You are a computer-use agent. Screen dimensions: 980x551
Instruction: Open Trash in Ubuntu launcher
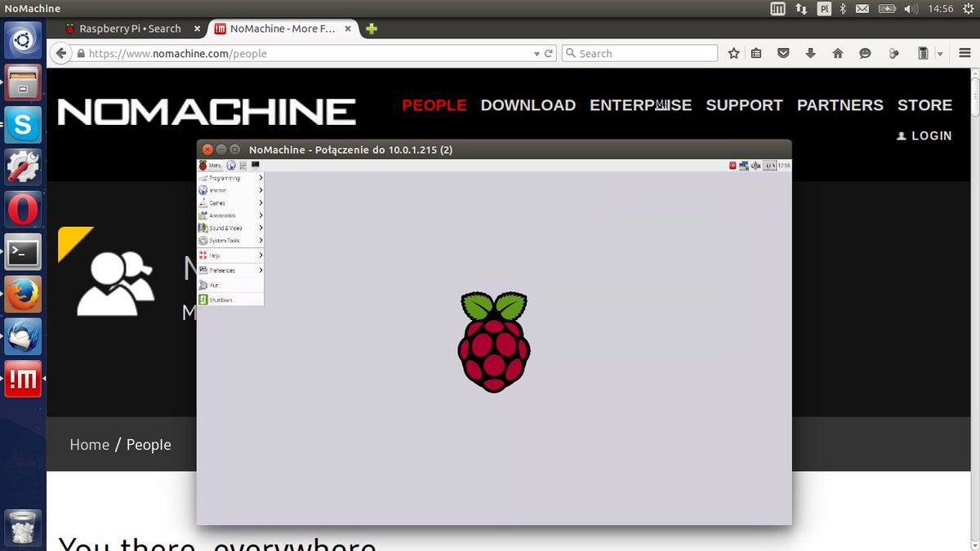coord(23,528)
